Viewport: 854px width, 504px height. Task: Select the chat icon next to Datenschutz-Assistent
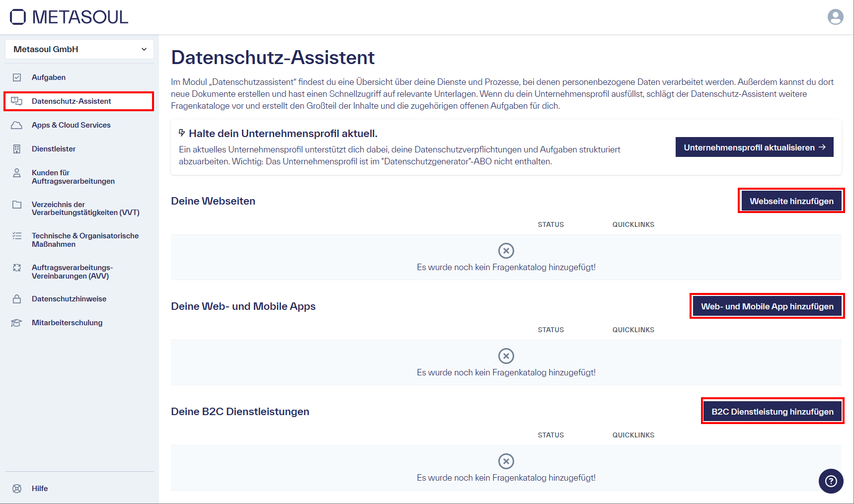pyautogui.click(x=17, y=101)
